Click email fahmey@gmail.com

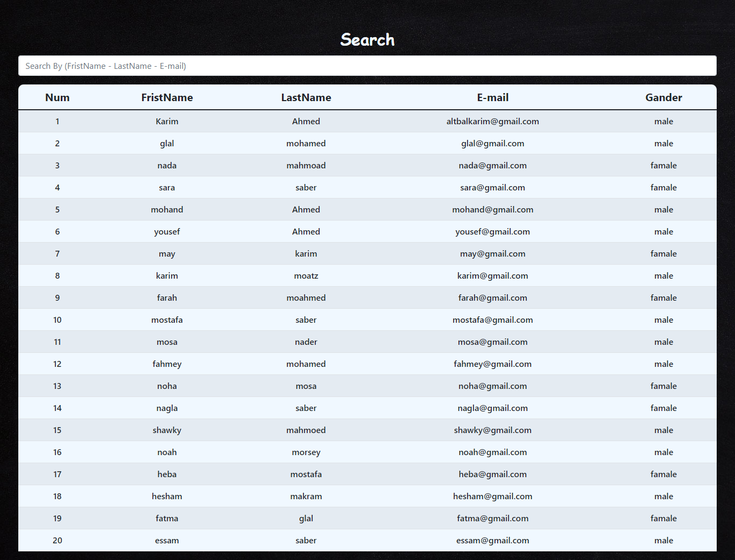pyautogui.click(x=493, y=364)
